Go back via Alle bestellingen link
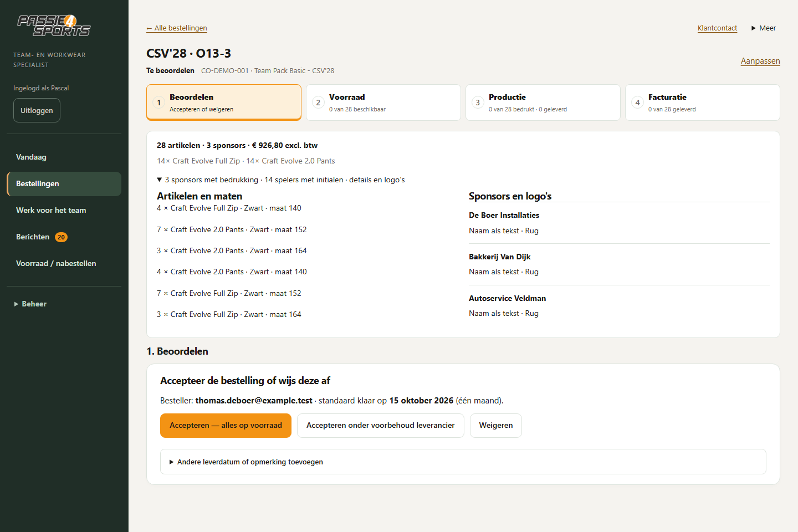 point(177,28)
